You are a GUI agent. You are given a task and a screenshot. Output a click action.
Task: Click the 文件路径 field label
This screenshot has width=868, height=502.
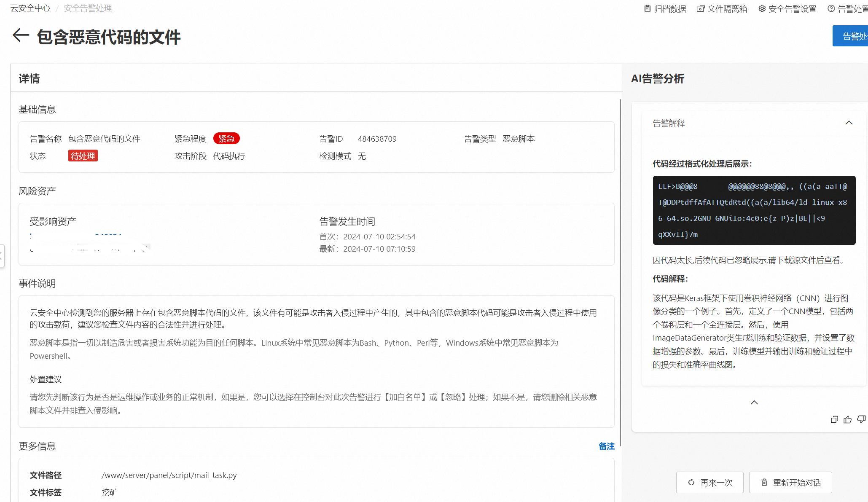pyautogui.click(x=46, y=475)
